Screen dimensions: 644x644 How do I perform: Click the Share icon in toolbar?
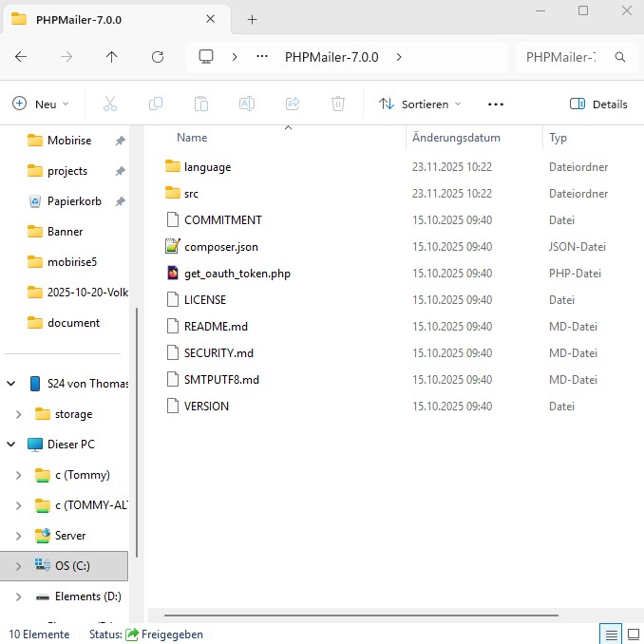point(293,104)
